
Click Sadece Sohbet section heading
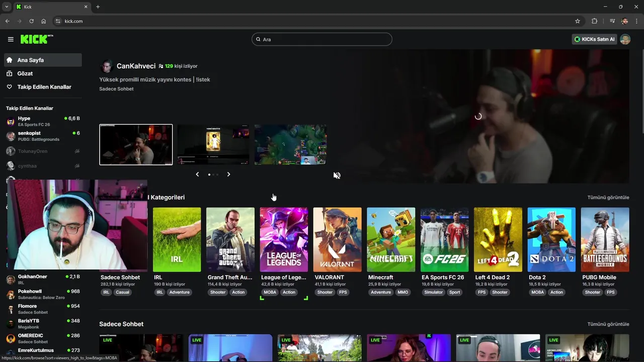pyautogui.click(x=121, y=324)
